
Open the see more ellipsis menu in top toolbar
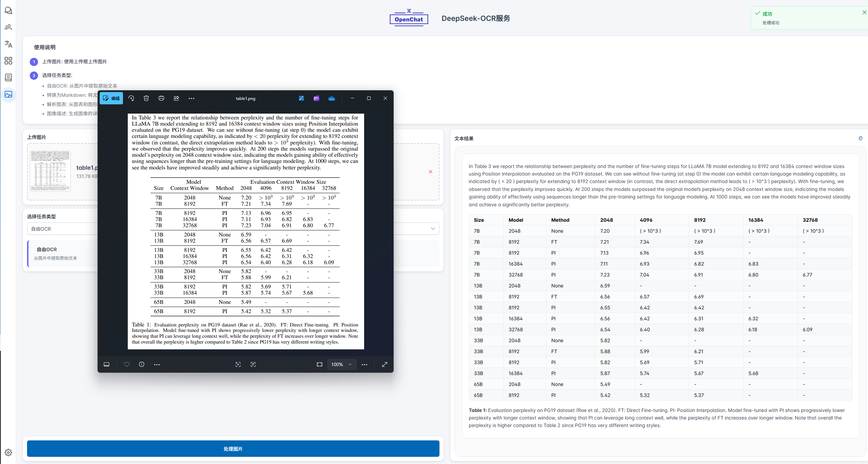pyautogui.click(x=191, y=99)
